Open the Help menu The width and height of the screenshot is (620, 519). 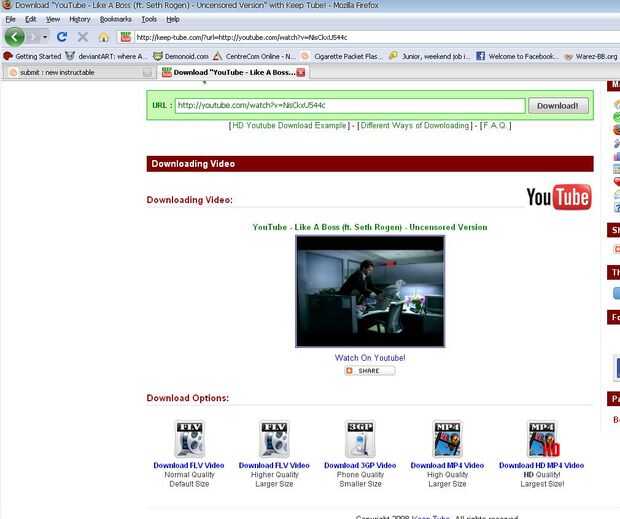pyautogui.click(x=173, y=19)
